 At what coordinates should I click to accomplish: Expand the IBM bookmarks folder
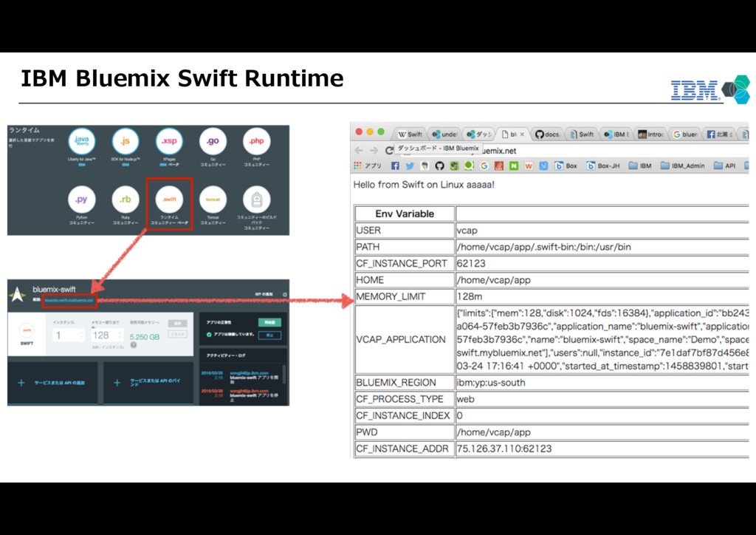coord(640,166)
